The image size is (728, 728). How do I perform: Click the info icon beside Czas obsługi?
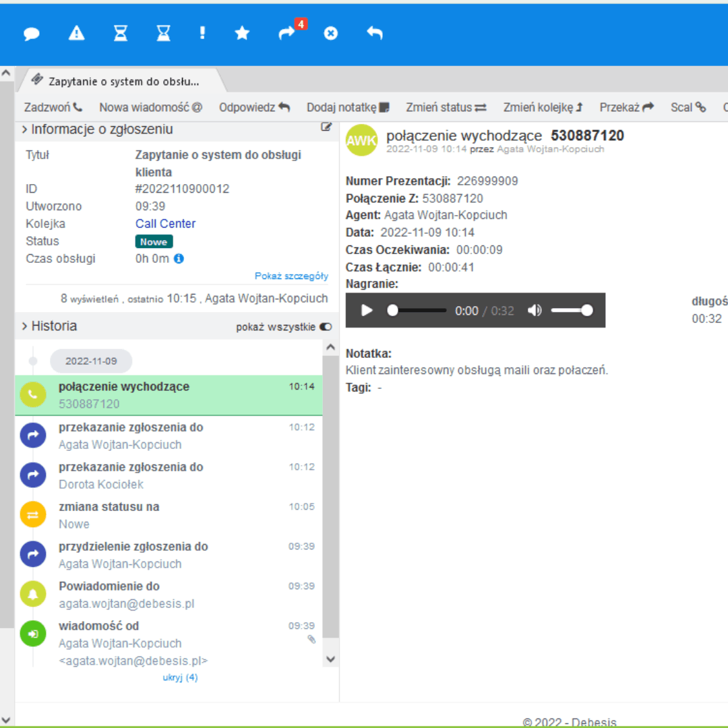(x=179, y=259)
